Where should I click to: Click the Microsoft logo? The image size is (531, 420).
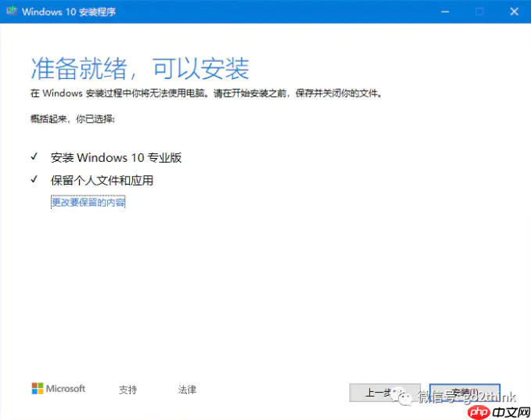(x=58, y=389)
